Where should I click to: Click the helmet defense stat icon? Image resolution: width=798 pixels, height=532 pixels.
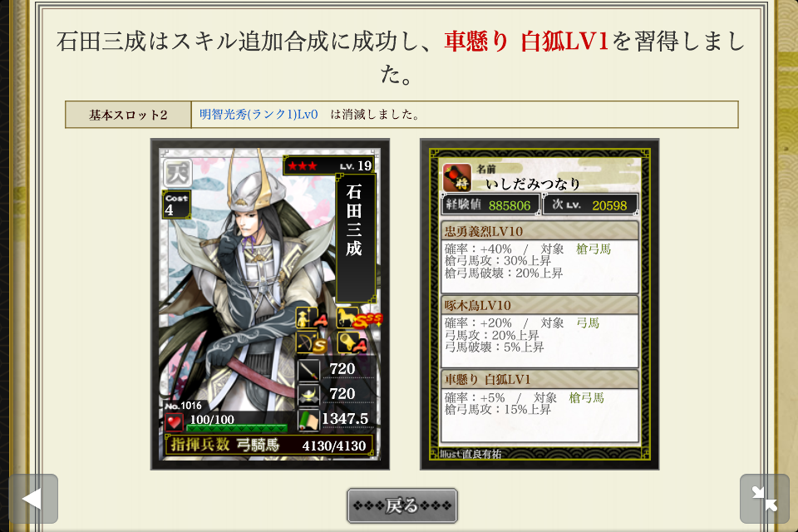tap(308, 395)
